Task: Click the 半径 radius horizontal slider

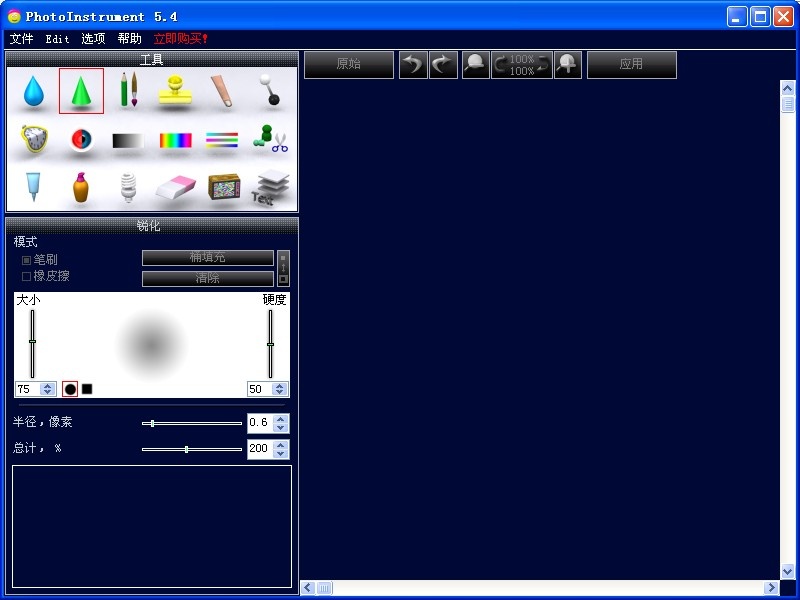Action: [192, 423]
